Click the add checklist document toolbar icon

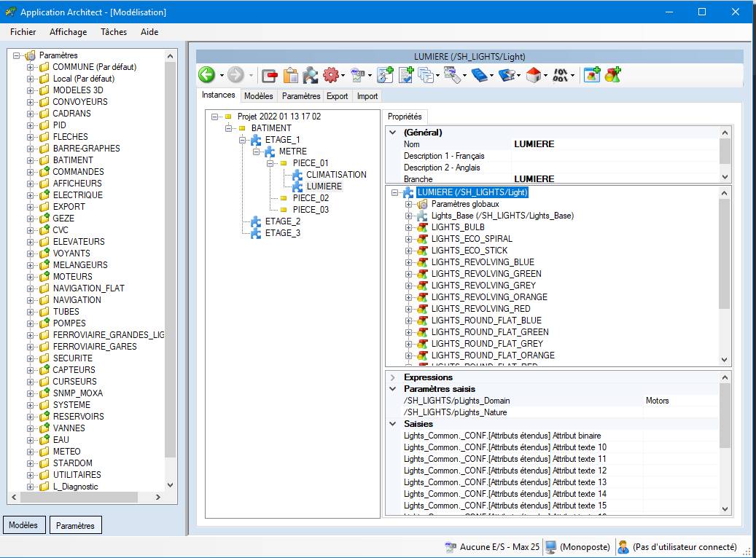tap(406, 75)
